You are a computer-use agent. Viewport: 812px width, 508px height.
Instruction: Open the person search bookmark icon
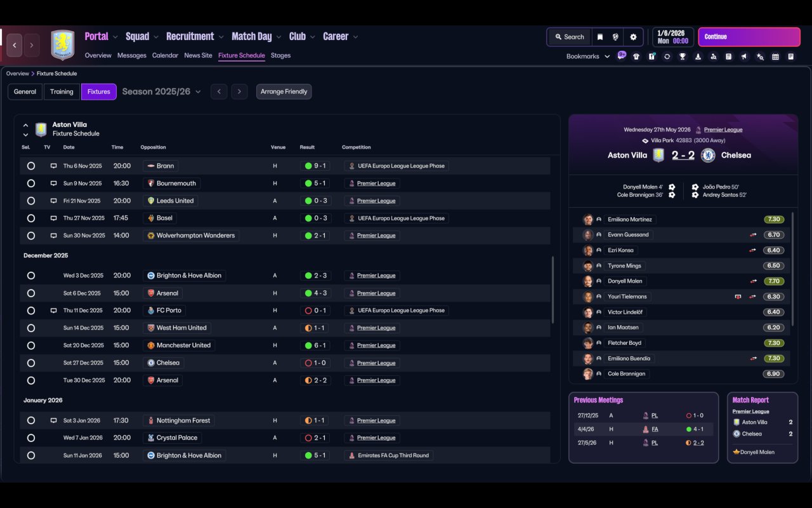point(714,57)
